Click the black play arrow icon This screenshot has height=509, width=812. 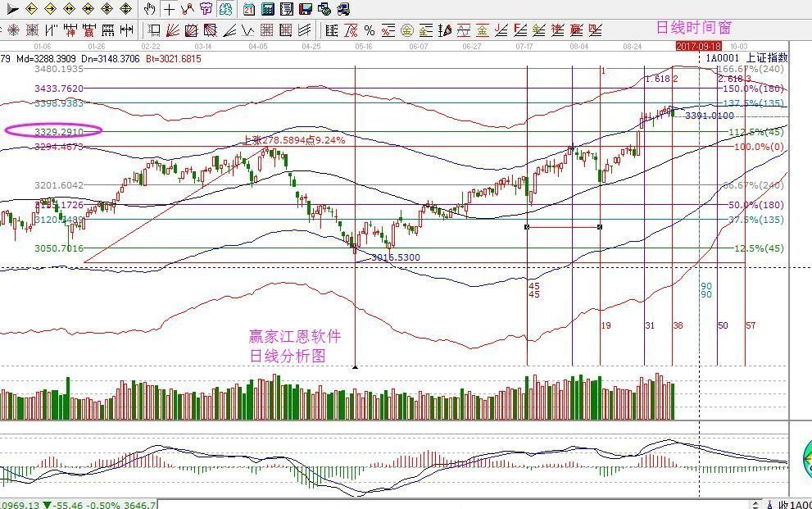pyautogui.click(x=12, y=9)
